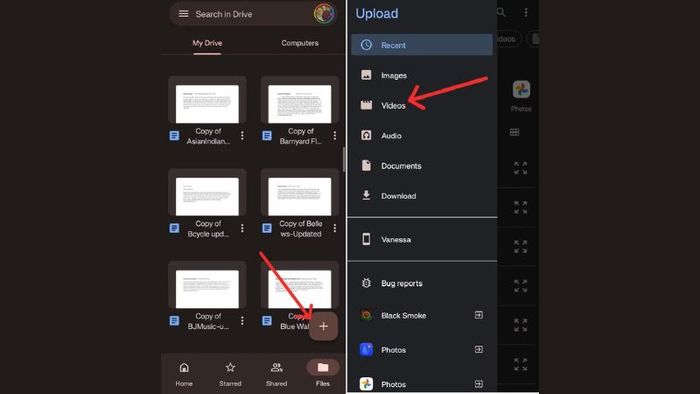Switch to the Computers tab
The width and height of the screenshot is (700, 394).
coord(300,43)
